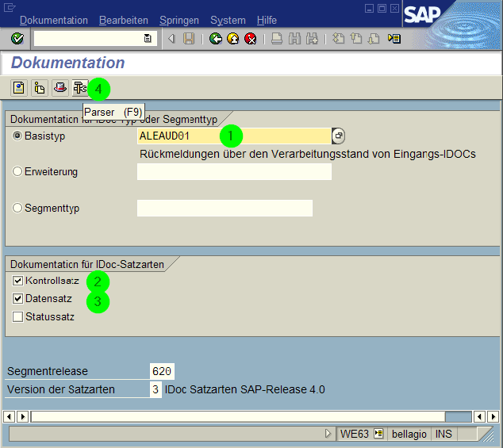Image resolution: width=503 pixels, height=448 pixels.
Task: Click the horizontal scrollbar thumb at bottom
Action: 238,416
